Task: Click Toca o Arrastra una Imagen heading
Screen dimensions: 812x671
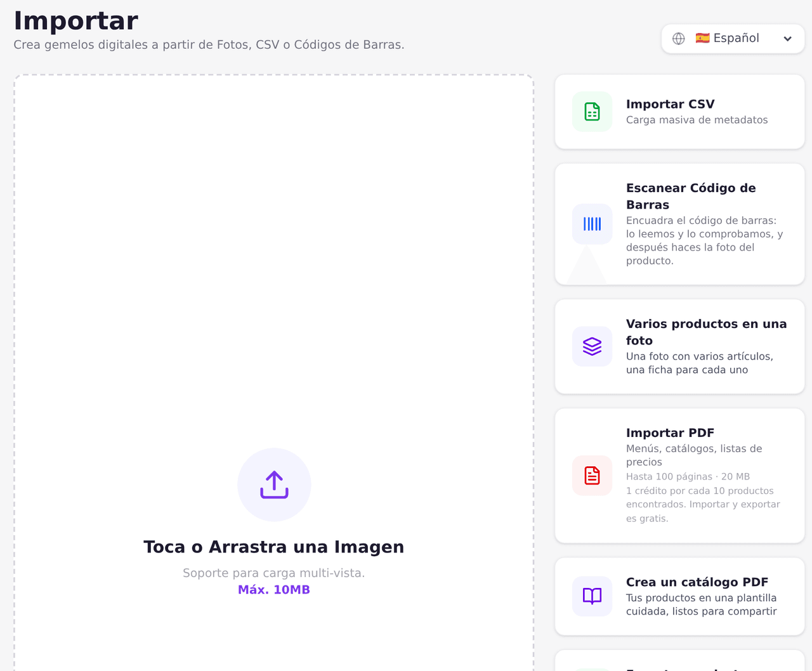Action: click(274, 547)
